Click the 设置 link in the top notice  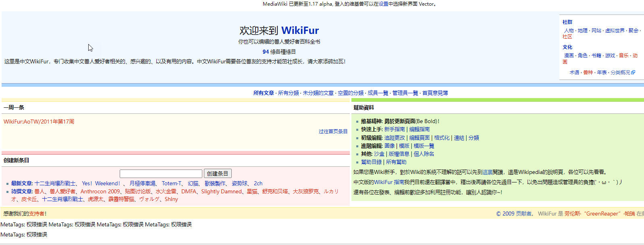pyautogui.click(x=383, y=4)
